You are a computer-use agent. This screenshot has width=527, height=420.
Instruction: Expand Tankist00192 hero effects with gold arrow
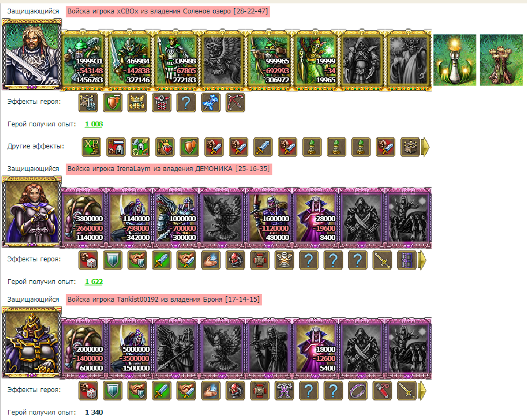[x=422, y=391]
